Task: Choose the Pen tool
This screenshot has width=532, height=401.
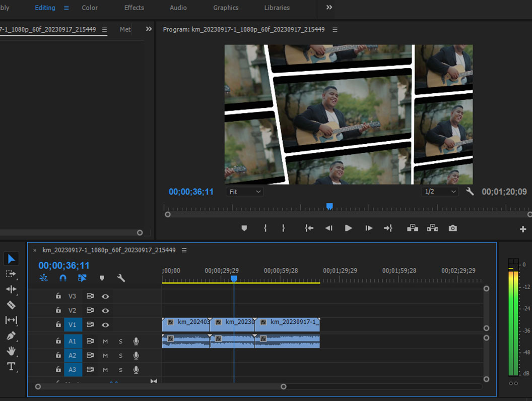Action: (x=11, y=335)
